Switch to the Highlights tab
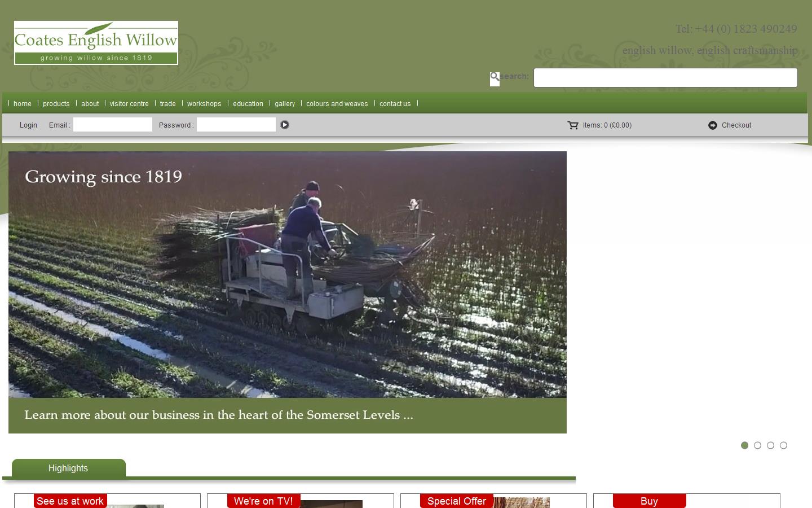Image resolution: width=812 pixels, height=508 pixels. click(68, 468)
